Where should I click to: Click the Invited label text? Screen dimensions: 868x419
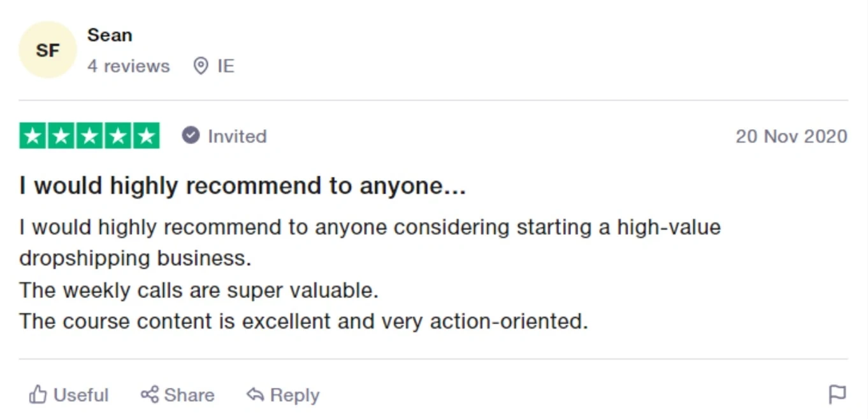point(237,136)
